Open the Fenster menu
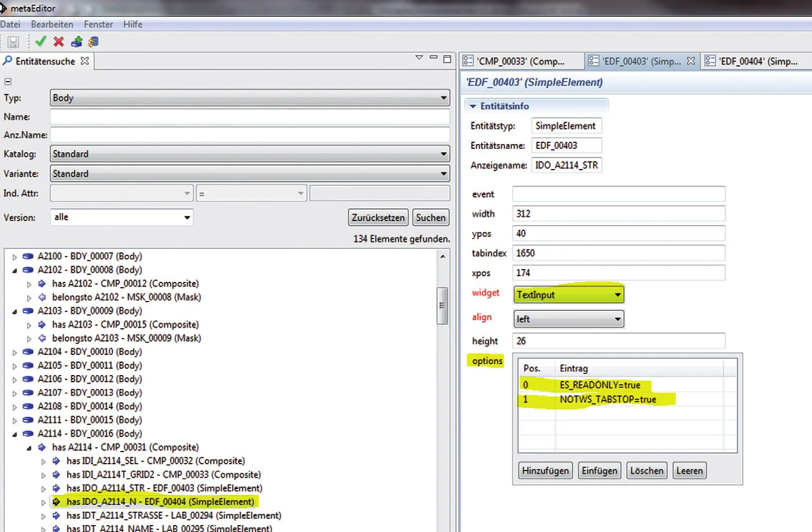 click(98, 24)
